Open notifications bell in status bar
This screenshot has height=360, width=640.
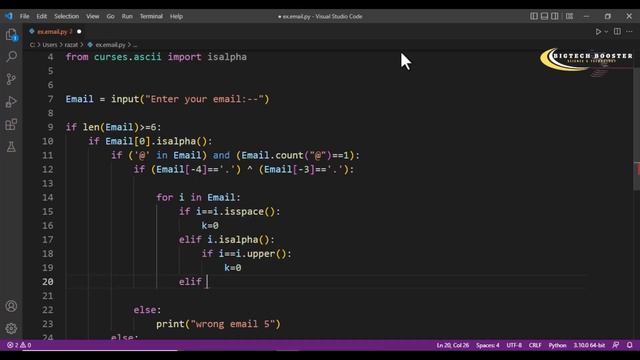click(x=629, y=345)
